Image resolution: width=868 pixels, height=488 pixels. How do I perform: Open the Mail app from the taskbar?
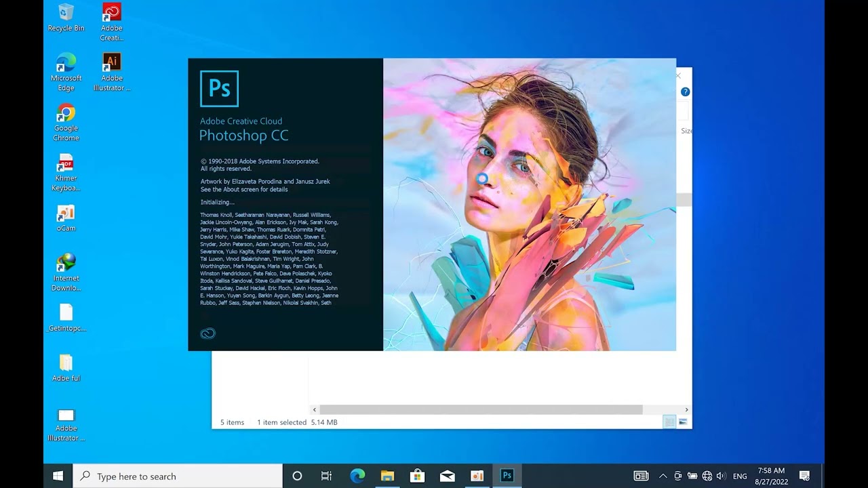coord(447,476)
